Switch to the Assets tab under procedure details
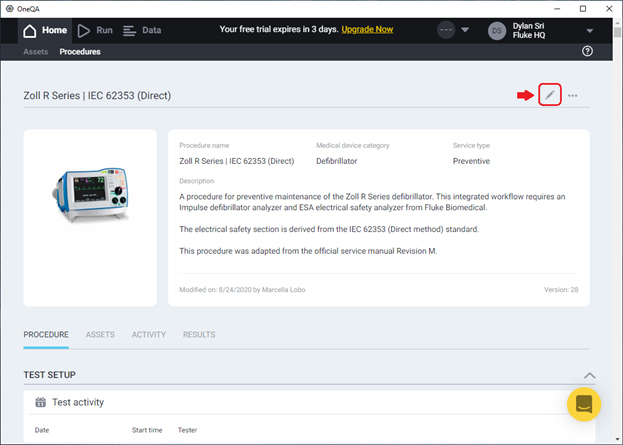The height and width of the screenshot is (445, 623). (x=100, y=334)
